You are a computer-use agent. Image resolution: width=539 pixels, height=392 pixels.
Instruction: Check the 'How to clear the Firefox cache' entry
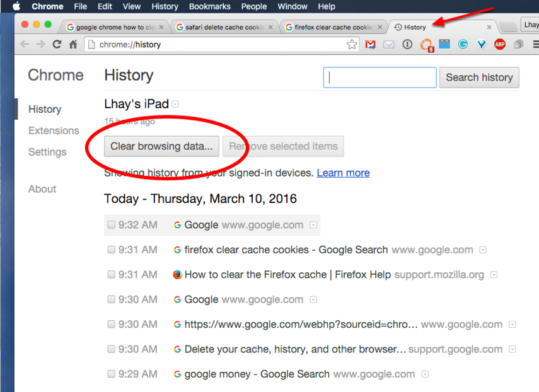pos(111,274)
